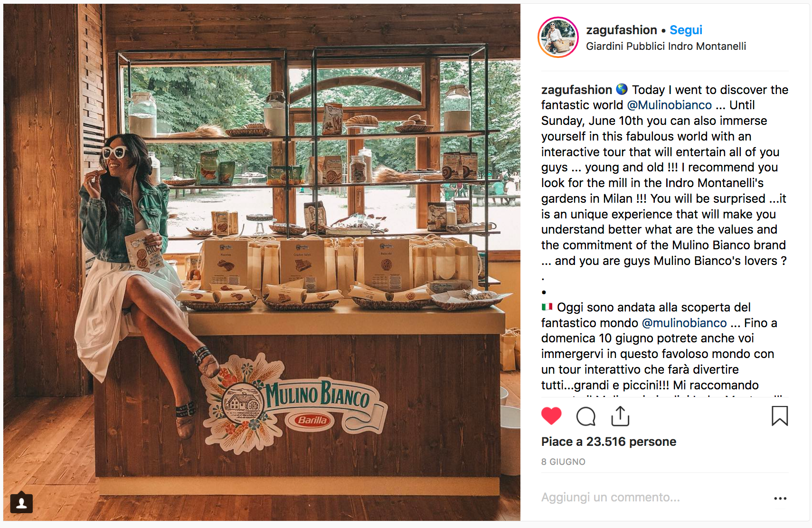Open the 8 GIUGNO post date
This screenshot has height=528, width=812.
[563, 462]
